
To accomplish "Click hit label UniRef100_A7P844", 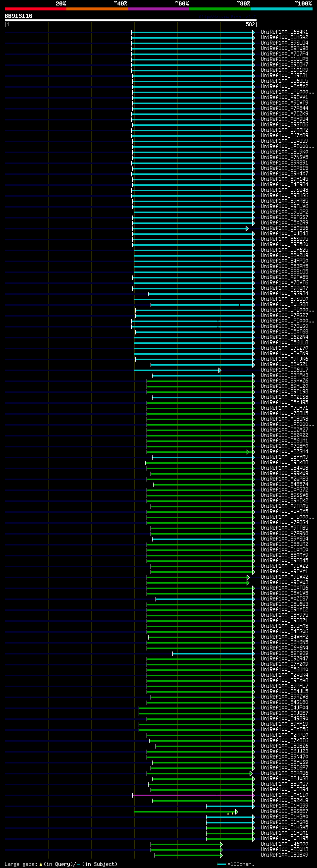I will 284,108.
